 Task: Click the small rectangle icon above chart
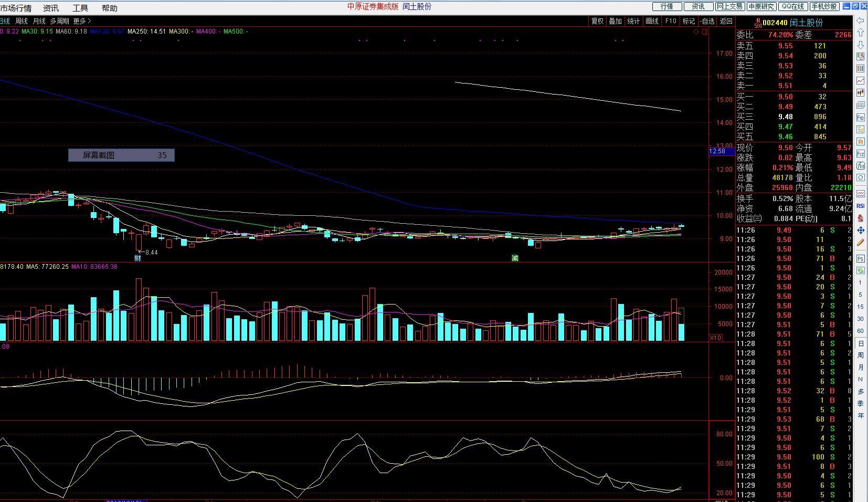point(705,32)
